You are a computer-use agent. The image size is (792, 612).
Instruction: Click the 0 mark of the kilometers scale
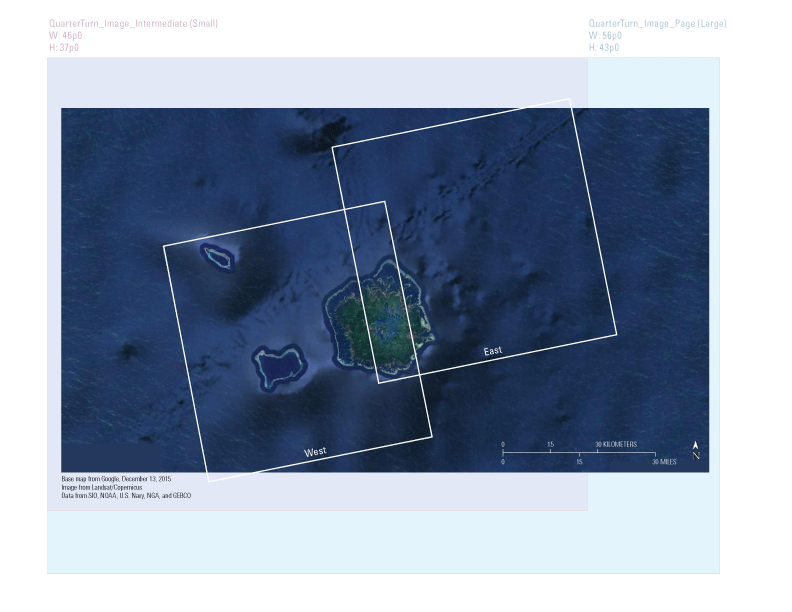[503, 444]
